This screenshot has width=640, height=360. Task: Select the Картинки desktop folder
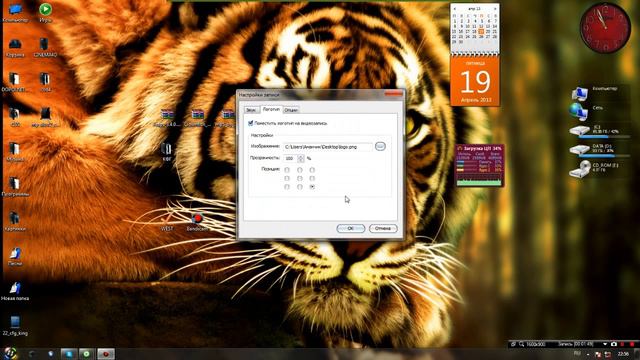[x=15, y=221]
